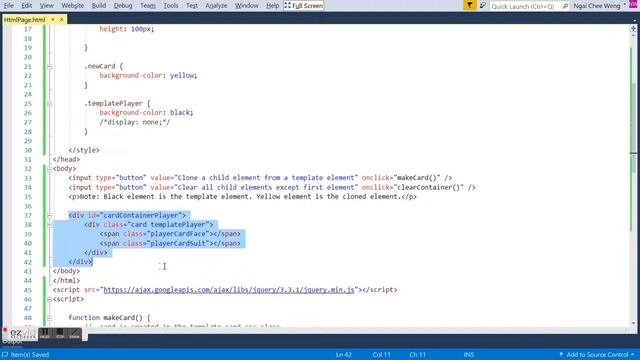Screen dimensions: 640x360
Task: Pin the HtmlPage.html tab
Action: [53, 19]
